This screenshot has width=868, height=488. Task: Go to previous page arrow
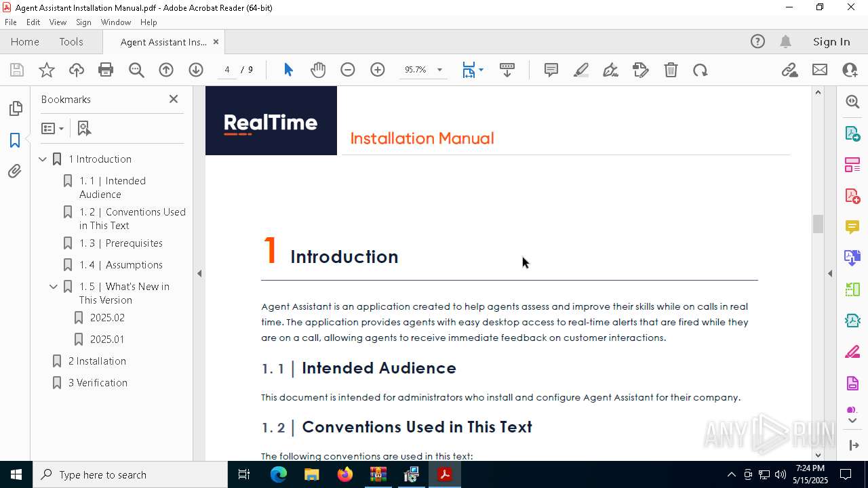(166, 70)
